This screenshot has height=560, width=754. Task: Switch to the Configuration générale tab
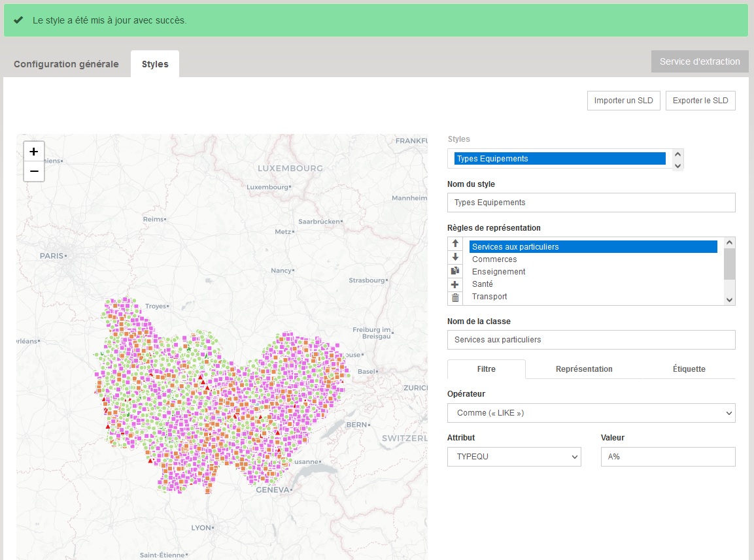(x=66, y=64)
